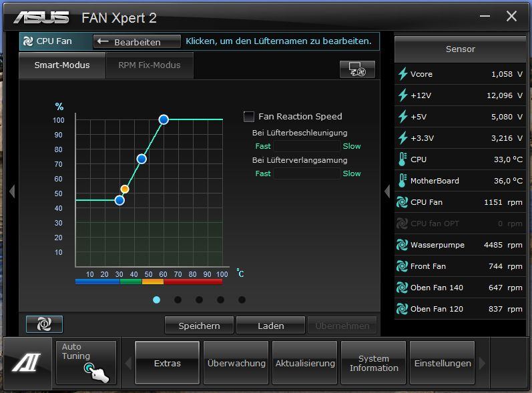Show previous bottom menu items with the left arrow
Screen dimensions: 532x393
tap(128, 363)
